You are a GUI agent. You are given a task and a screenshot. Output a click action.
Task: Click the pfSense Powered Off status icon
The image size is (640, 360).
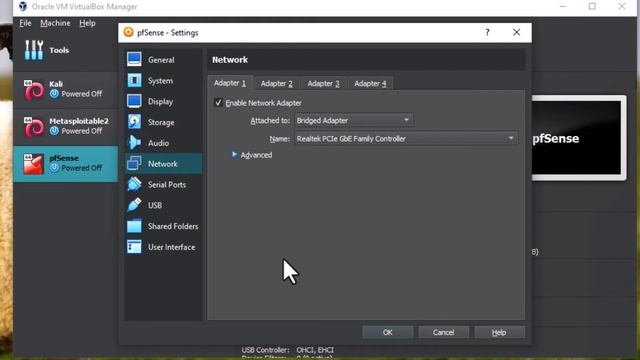point(54,168)
